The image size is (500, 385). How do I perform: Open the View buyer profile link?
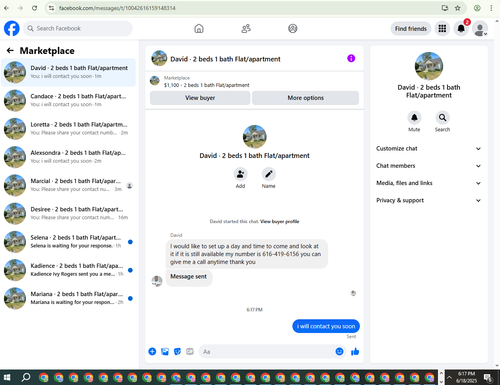[279, 221]
